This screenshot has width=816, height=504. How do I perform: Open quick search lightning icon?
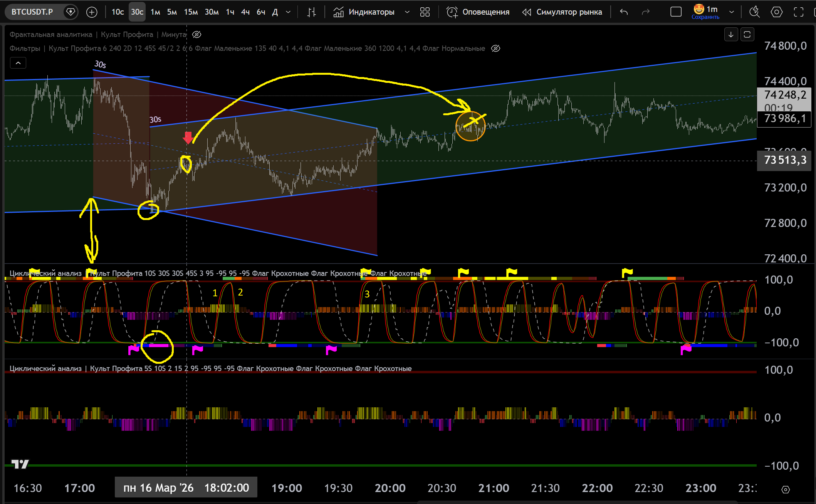[754, 12]
